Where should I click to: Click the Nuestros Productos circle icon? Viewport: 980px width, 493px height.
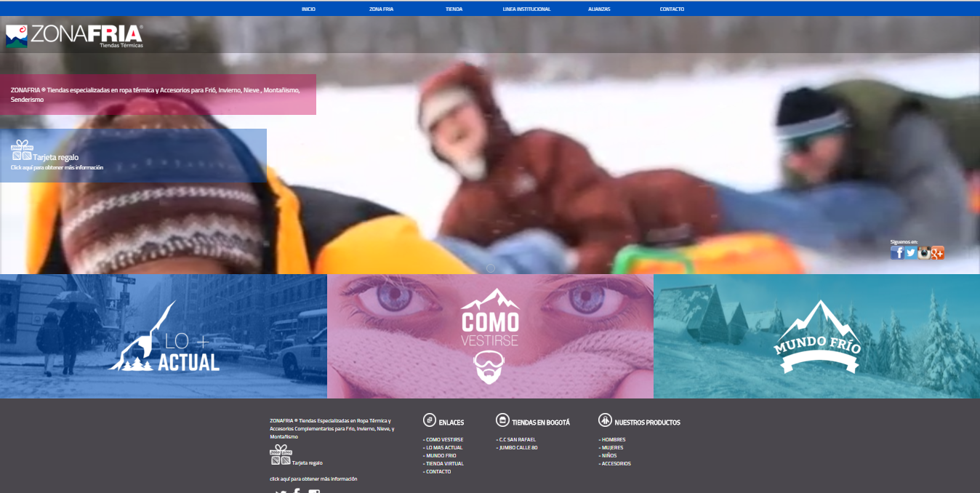(x=605, y=420)
